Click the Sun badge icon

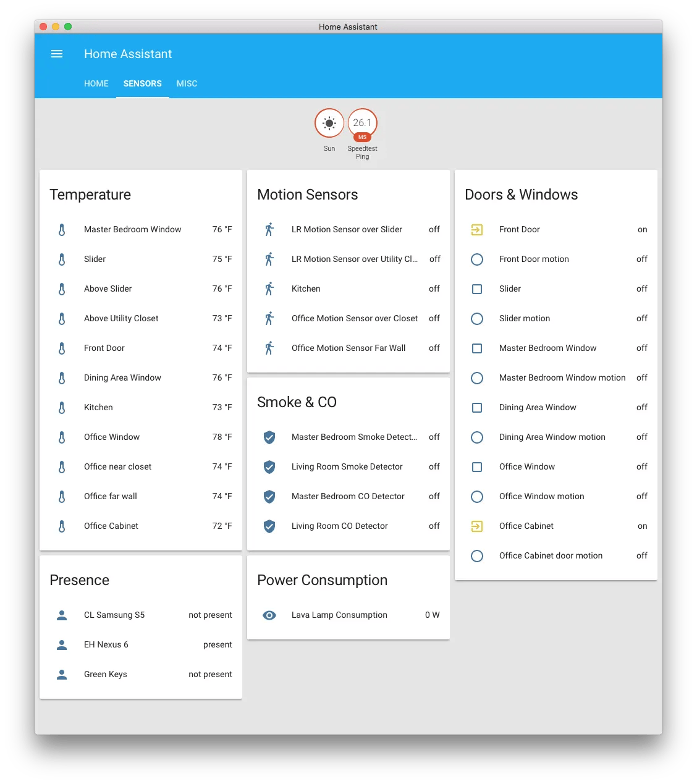point(329,123)
